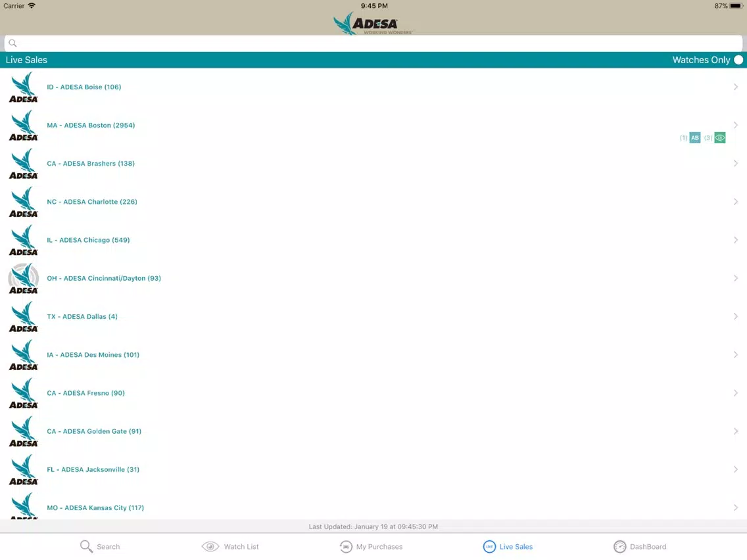
Task: Click the ADESA logo on Brashers row
Action: [24, 163]
